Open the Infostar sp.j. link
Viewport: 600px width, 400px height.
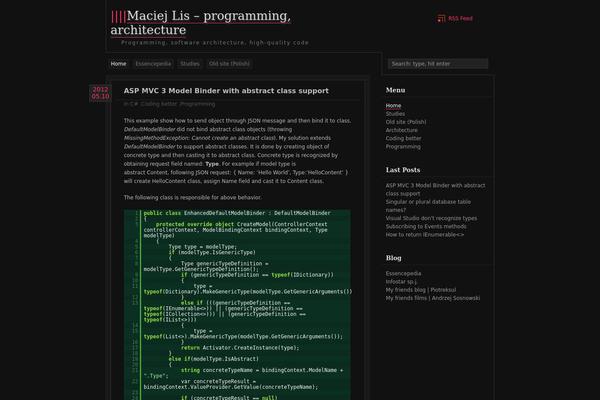[x=401, y=282]
